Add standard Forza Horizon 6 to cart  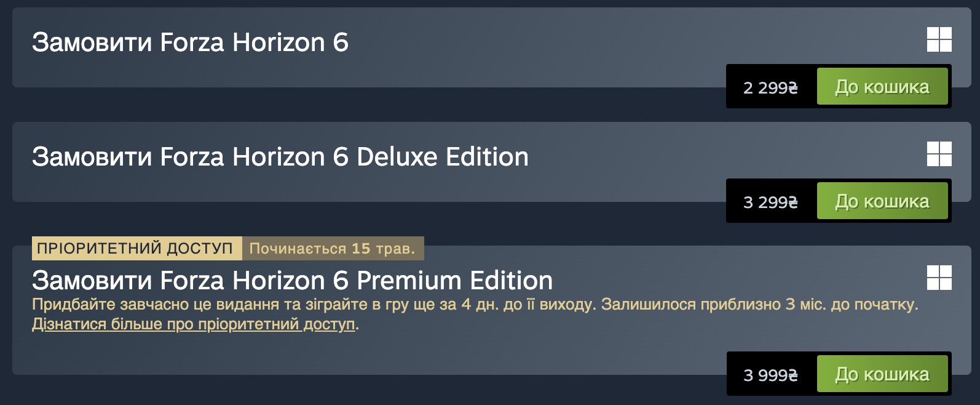(882, 87)
